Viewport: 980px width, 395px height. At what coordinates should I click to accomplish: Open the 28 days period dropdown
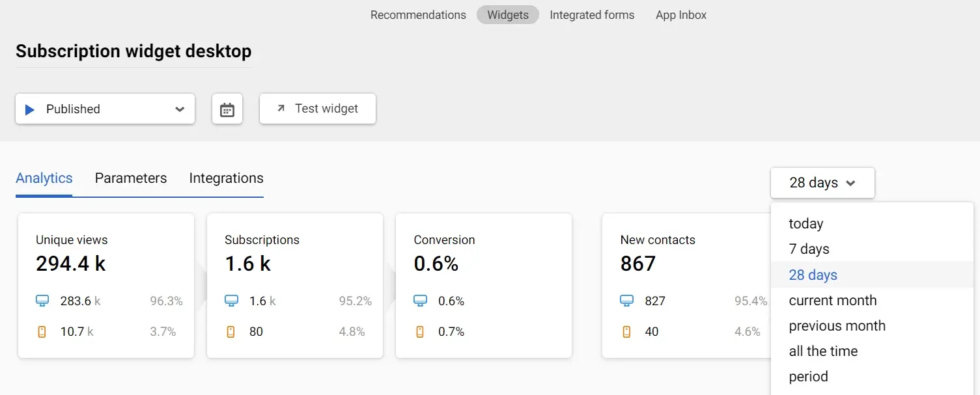tap(822, 183)
